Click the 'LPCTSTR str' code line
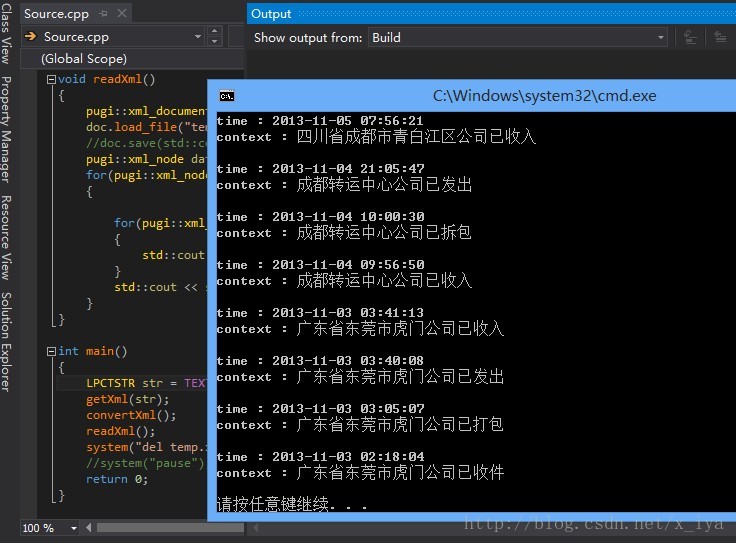This screenshot has height=543, width=736. coord(146,383)
